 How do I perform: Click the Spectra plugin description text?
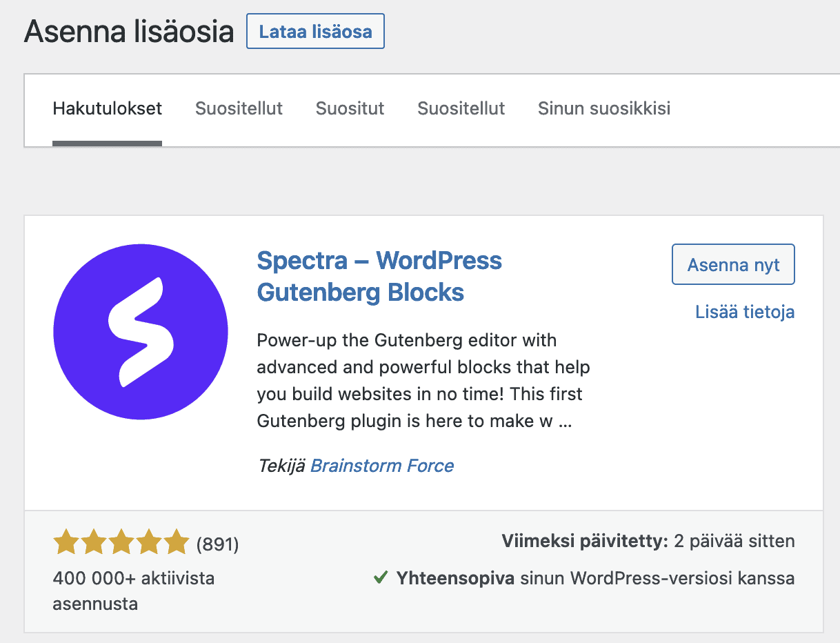pos(423,381)
